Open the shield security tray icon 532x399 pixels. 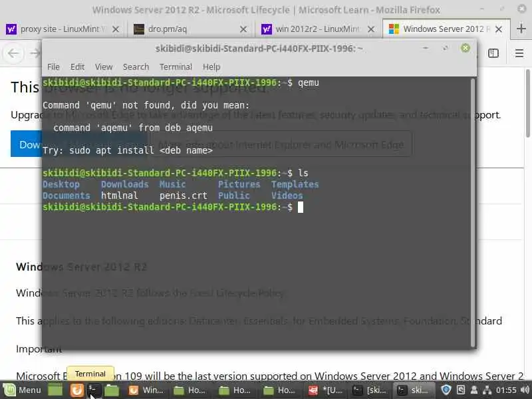tap(446, 390)
